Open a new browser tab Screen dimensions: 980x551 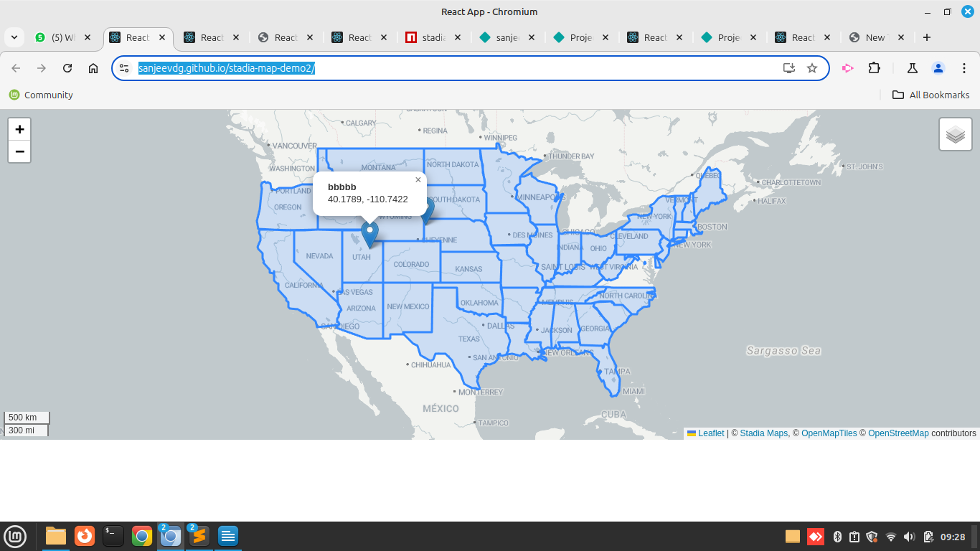[x=927, y=37]
